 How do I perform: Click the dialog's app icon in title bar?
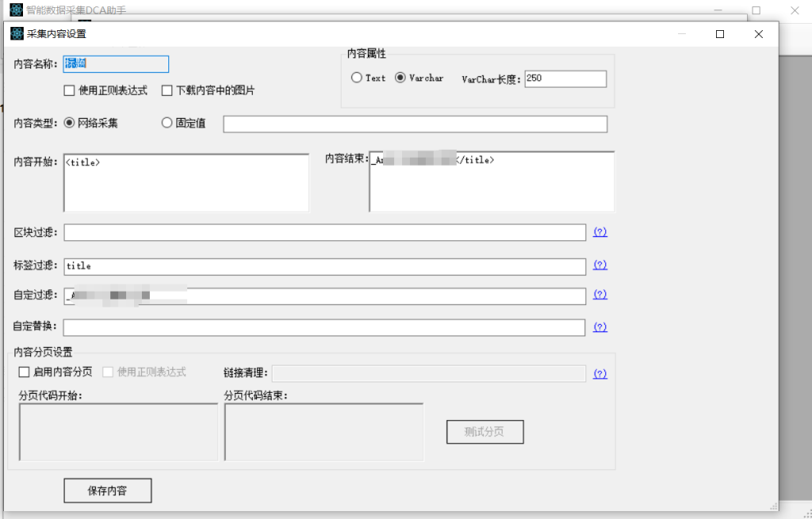tap(17, 34)
